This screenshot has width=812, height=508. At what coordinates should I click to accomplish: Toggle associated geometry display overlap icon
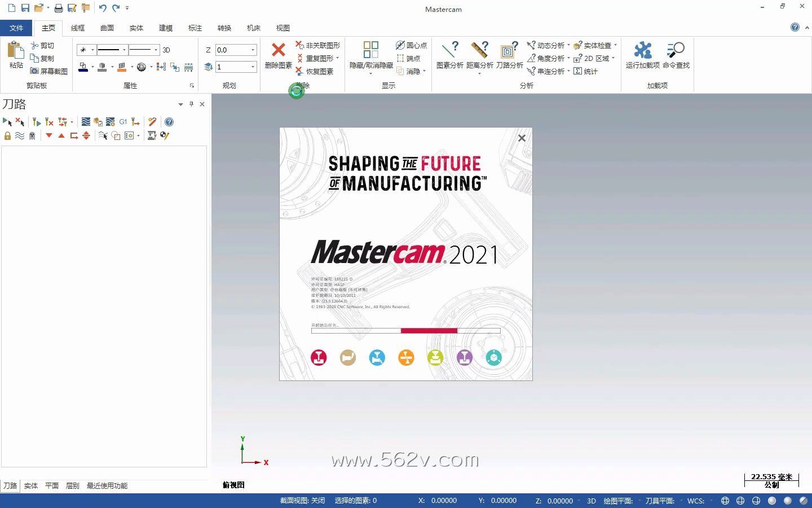click(116, 135)
